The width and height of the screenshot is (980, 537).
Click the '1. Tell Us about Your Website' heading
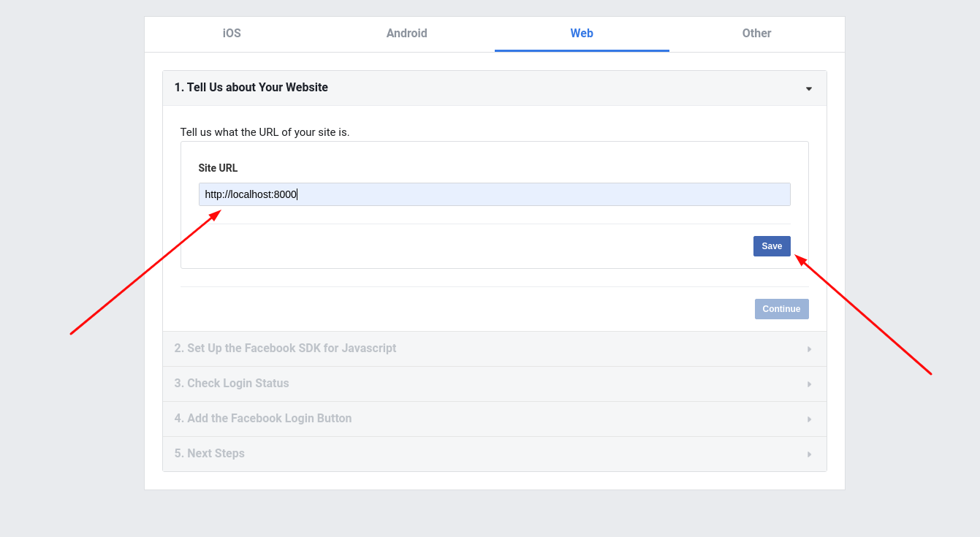click(251, 88)
